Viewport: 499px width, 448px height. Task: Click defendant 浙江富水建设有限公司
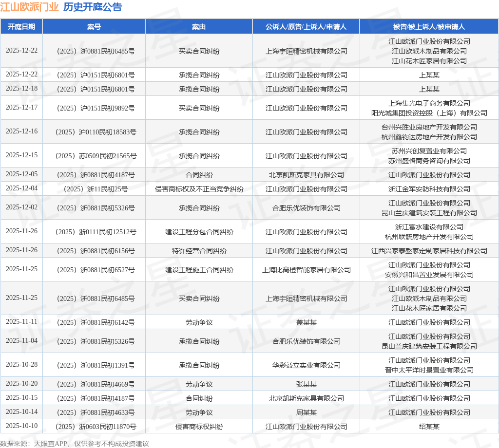point(429,227)
